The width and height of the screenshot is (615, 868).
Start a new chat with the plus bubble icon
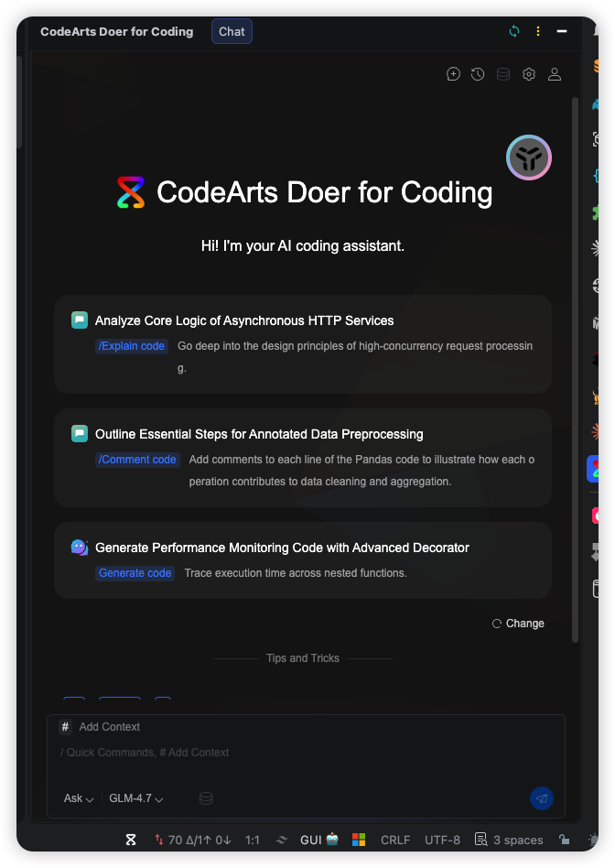pos(453,73)
